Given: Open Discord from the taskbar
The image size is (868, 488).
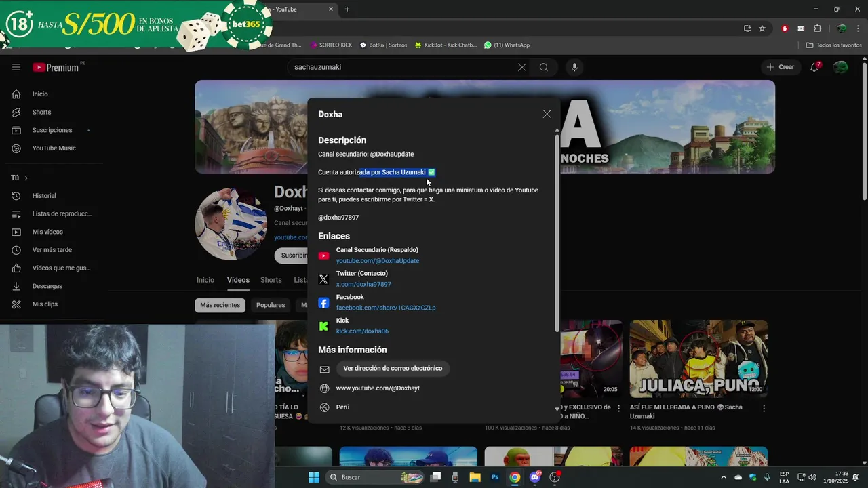Looking at the screenshot, I should (x=535, y=477).
